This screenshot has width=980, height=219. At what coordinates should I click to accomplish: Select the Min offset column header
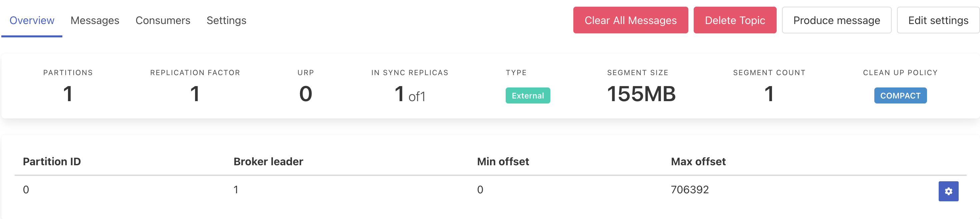503,162
